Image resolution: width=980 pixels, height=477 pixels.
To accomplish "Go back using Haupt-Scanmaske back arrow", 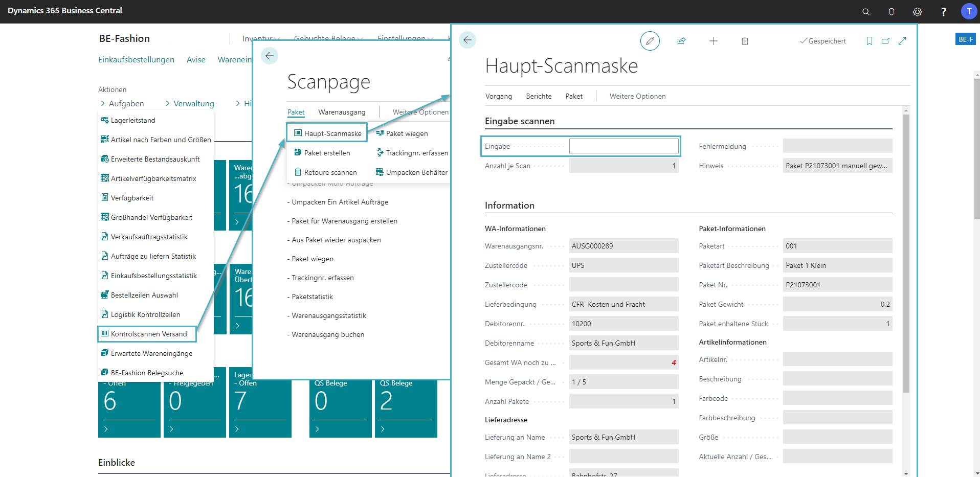I will pyautogui.click(x=467, y=40).
